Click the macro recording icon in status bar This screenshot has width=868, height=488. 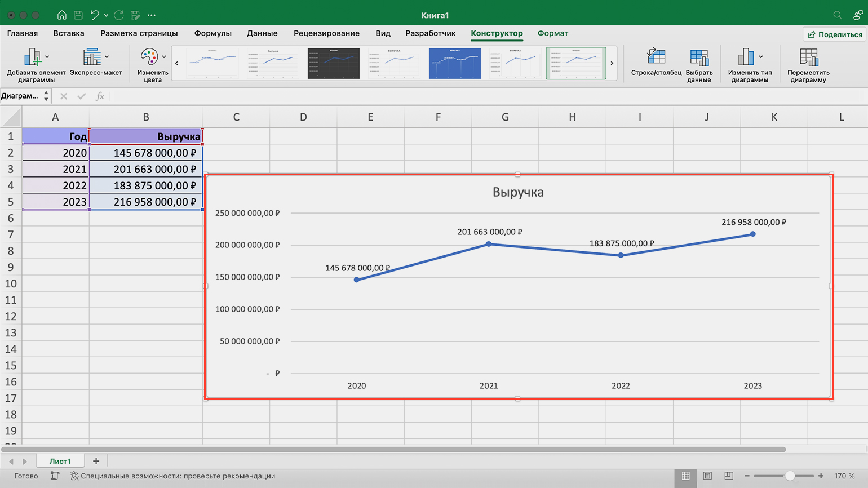click(x=55, y=476)
